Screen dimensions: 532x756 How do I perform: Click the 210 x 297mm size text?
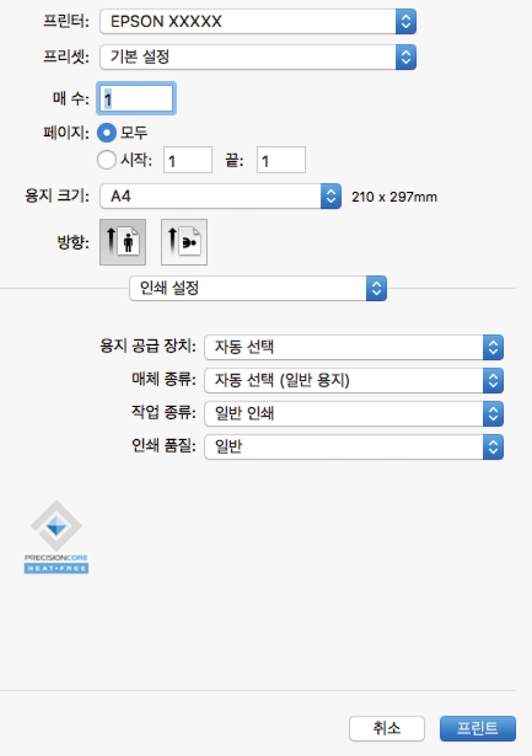(x=394, y=197)
